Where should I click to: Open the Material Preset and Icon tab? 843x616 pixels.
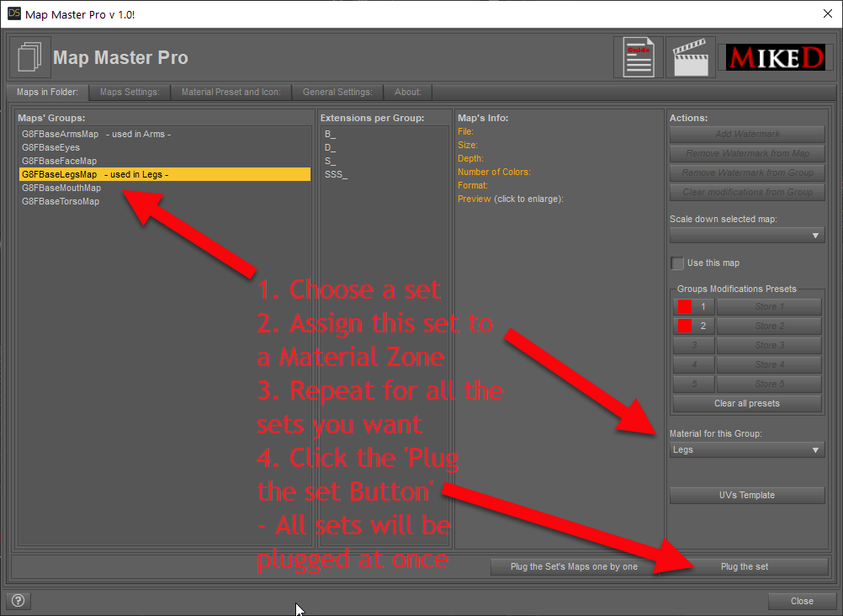(x=231, y=92)
